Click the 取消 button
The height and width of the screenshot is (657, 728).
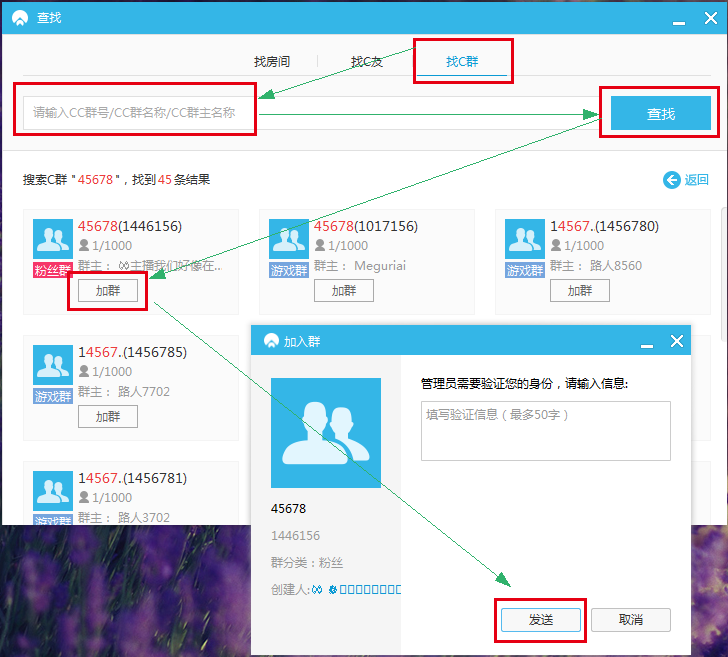(x=630, y=620)
